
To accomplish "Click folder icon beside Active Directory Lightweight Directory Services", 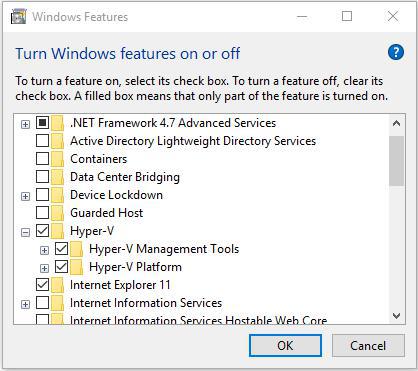I will click(57, 141).
